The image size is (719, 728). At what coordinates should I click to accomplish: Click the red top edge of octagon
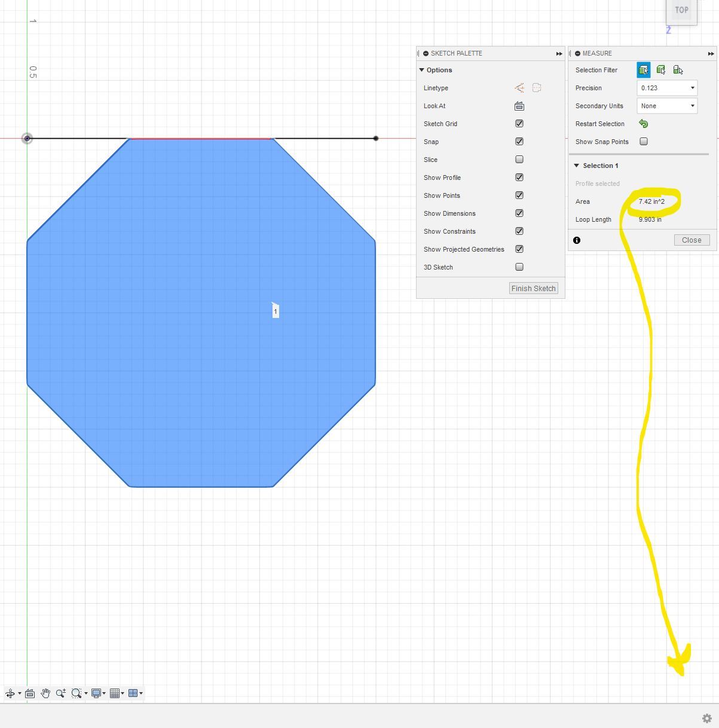[x=201, y=139]
